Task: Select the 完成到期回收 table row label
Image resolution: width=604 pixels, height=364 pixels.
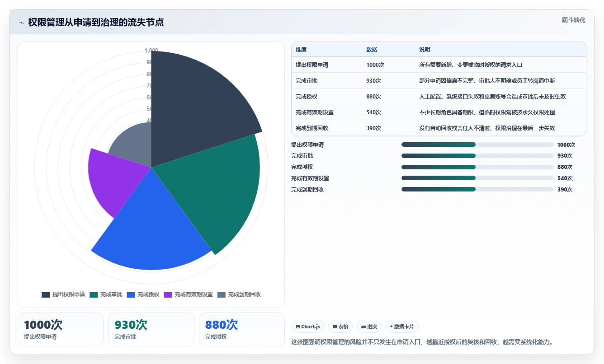Action: [312, 128]
